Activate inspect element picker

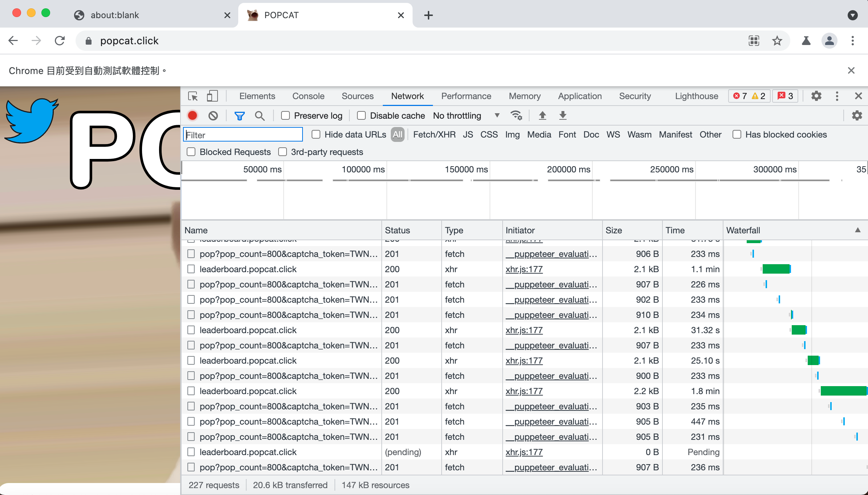click(193, 96)
